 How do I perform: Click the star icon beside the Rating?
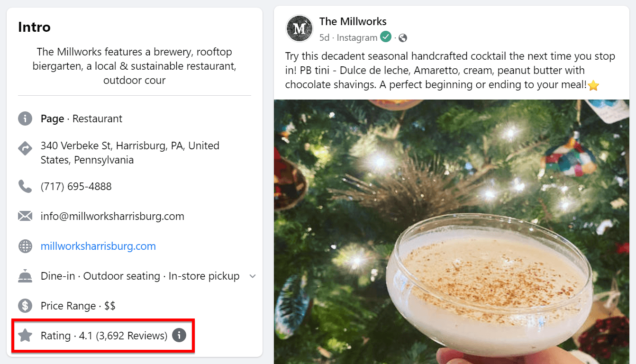25,336
